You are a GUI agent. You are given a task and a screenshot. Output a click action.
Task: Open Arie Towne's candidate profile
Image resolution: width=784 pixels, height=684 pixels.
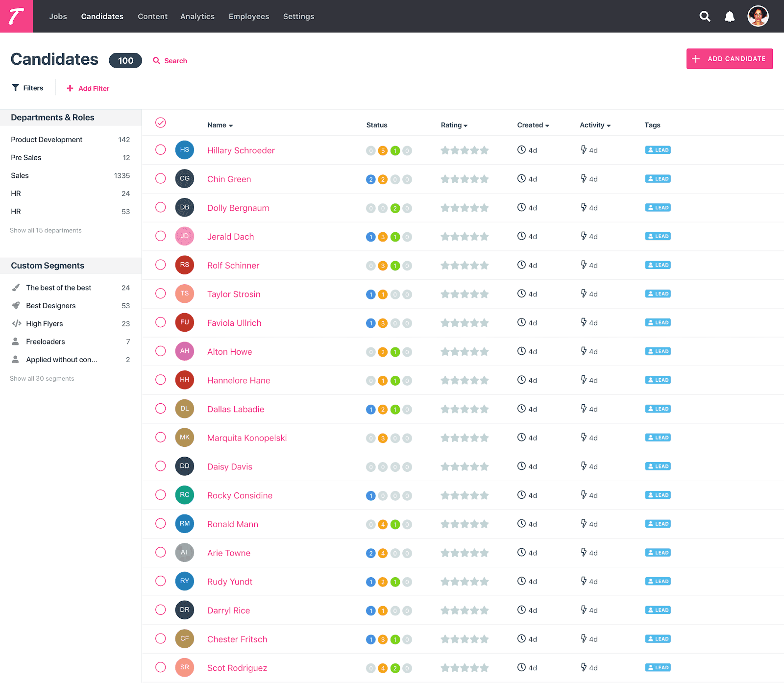(229, 553)
